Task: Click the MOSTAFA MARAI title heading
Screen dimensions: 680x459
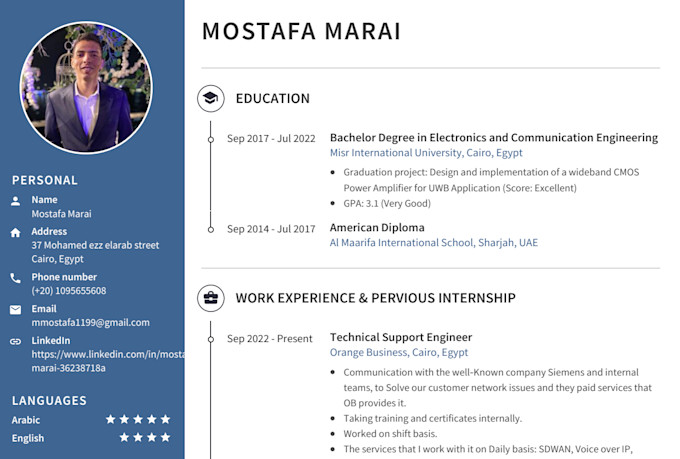Action: pyautogui.click(x=301, y=31)
